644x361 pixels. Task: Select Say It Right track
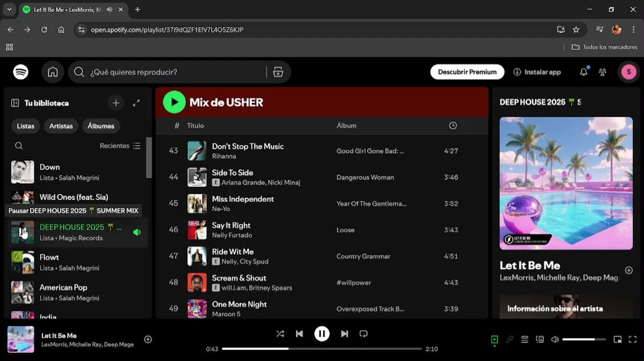[321, 230]
